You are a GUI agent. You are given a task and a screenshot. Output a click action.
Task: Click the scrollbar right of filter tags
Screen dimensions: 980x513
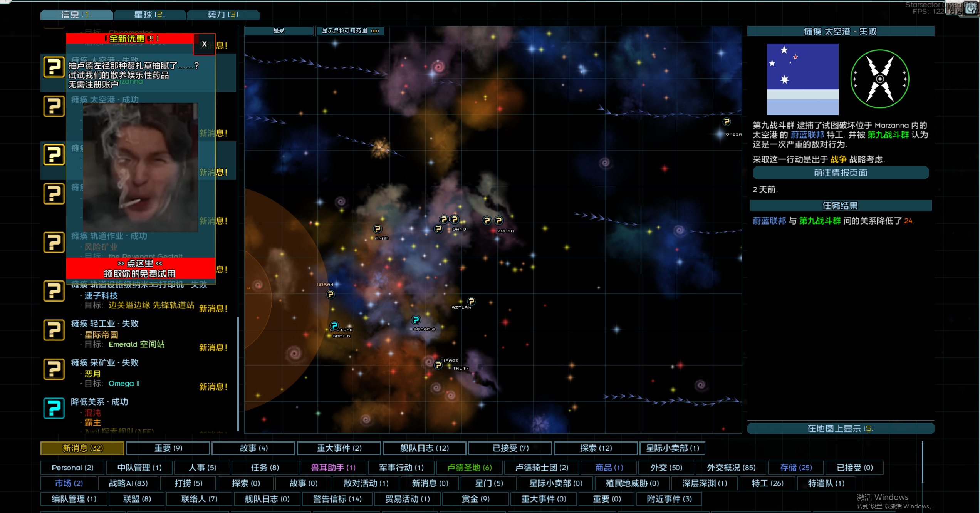922,462
